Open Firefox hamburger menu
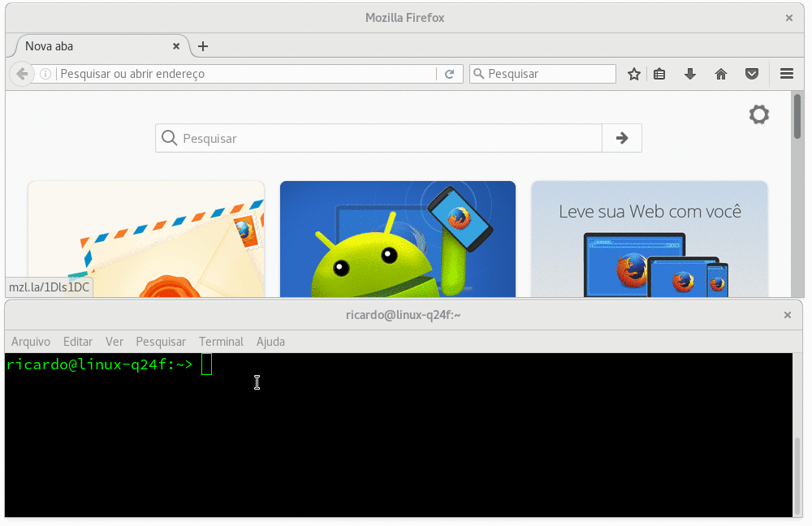The height and width of the screenshot is (526, 812). pos(787,74)
